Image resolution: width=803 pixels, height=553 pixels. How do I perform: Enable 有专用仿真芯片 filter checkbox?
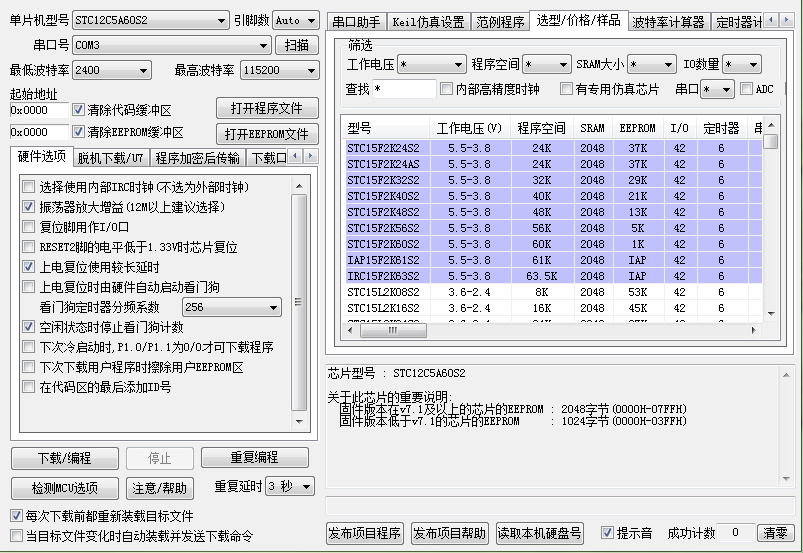click(x=566, y=89)
